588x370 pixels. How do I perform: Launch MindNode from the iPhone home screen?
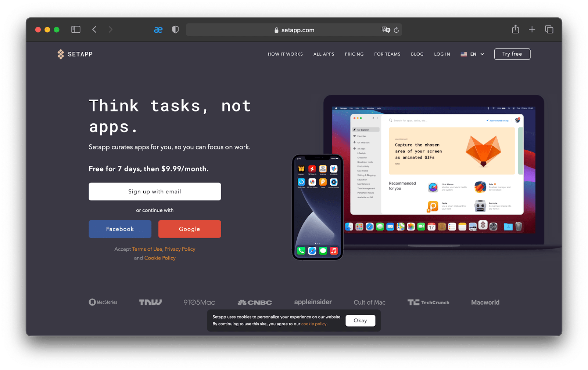[334, 169]
